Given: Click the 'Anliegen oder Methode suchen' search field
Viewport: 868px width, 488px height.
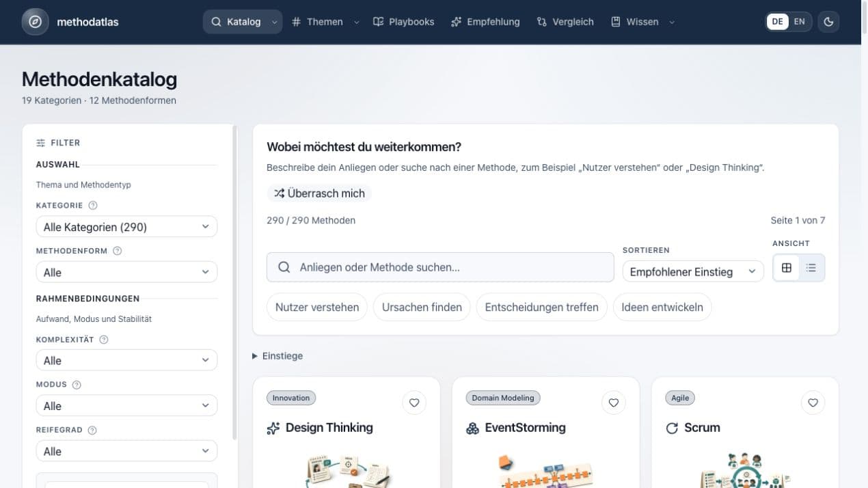Looking at the screenshot, I should [440, 267].
